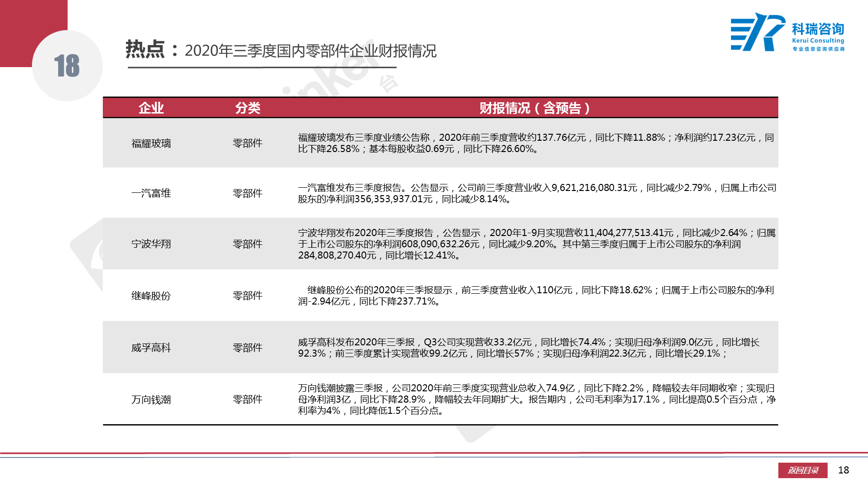The width and height of the screenshot is (868, 488).
Task: Click the 科瑞咨询 brand name text
Action: click(818, 29)
